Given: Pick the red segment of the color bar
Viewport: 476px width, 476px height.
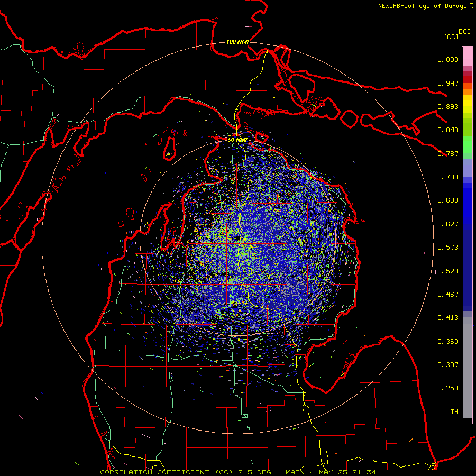Looking at the screenshot, I should click(467, 79).
